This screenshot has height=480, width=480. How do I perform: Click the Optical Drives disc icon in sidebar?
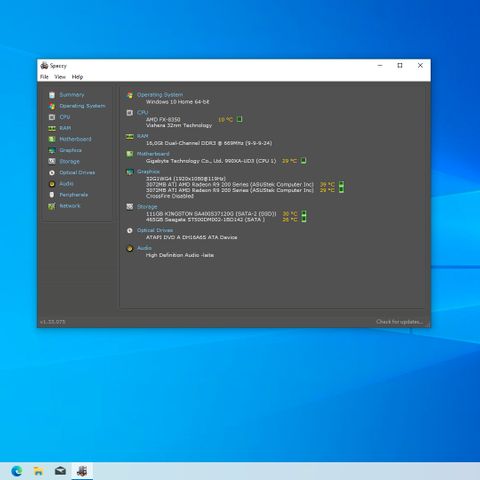pyautogui.click(x=52, y=173)
